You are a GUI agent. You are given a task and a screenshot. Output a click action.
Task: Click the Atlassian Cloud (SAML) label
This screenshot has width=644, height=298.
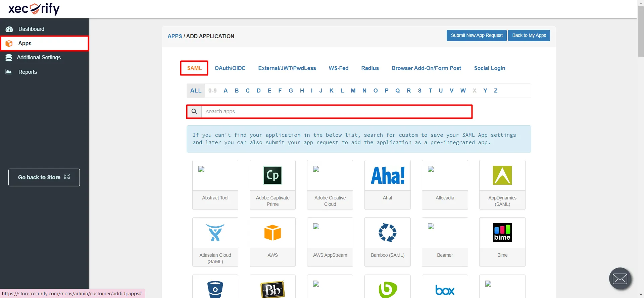(215, 258)
